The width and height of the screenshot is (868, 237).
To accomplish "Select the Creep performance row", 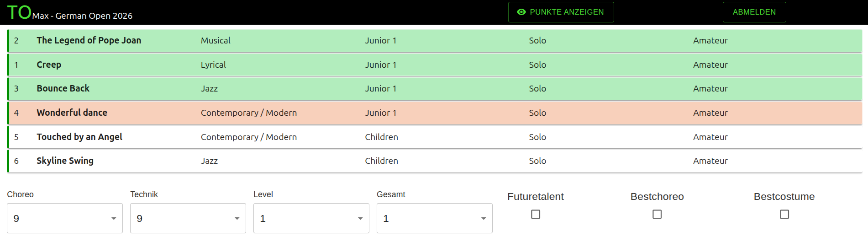I will pos(49,65).
